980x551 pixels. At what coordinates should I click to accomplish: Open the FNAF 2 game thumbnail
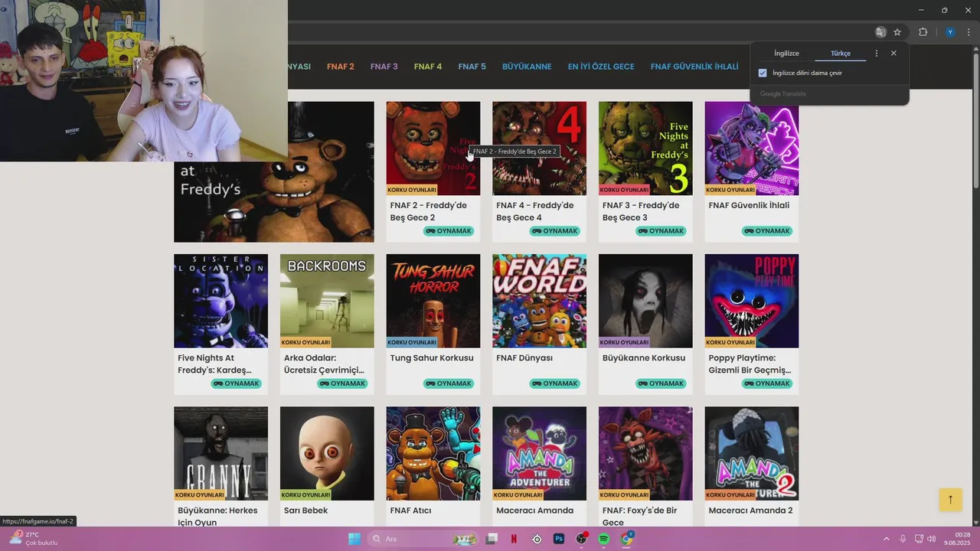coord(433,148)
